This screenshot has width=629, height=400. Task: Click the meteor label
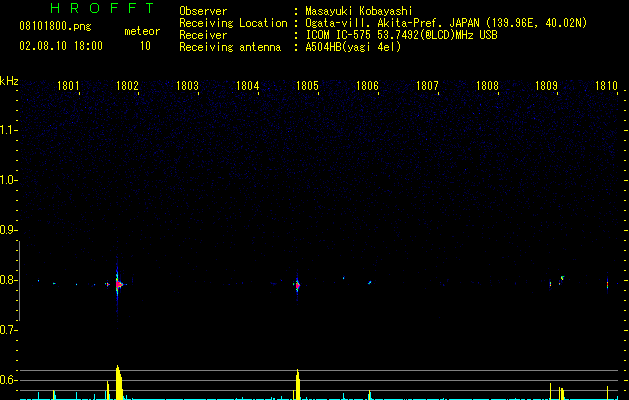pos(142,31)
